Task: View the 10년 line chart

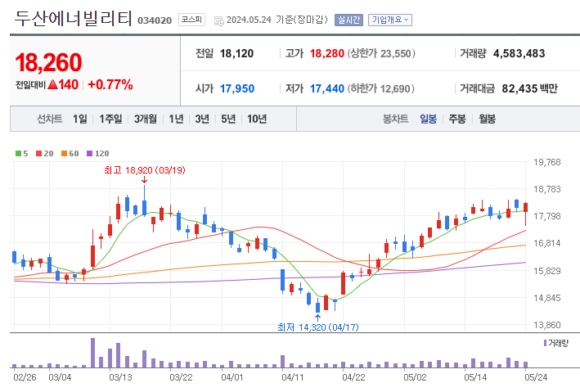Action: pyautogui.click(x=256, y=119)
